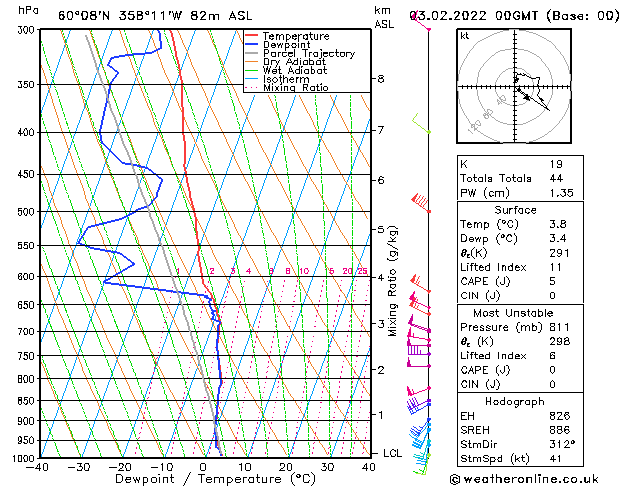Select the 'Temperature' legend label
This screenshot has width=629, height=486.
296,36
